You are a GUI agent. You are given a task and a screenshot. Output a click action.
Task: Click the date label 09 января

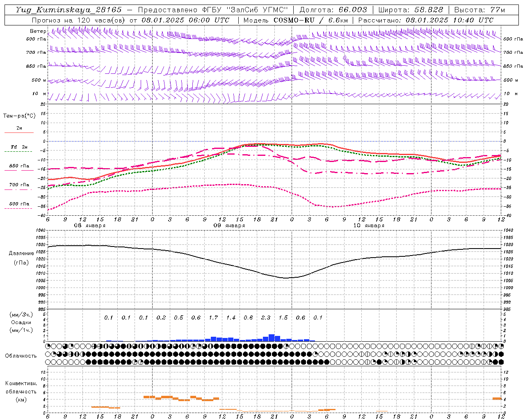tap(229, 226)
